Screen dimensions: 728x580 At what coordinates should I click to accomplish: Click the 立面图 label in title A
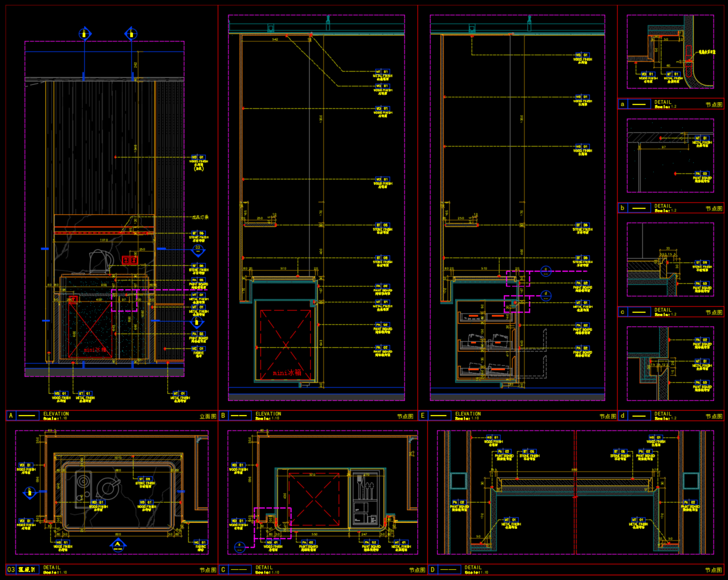pyautogui.click(x=208, y=416)
